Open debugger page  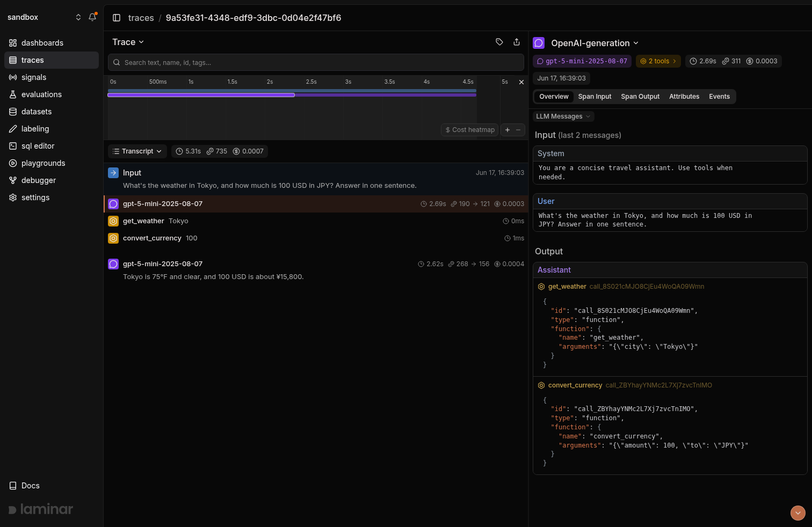click(52, 180)
